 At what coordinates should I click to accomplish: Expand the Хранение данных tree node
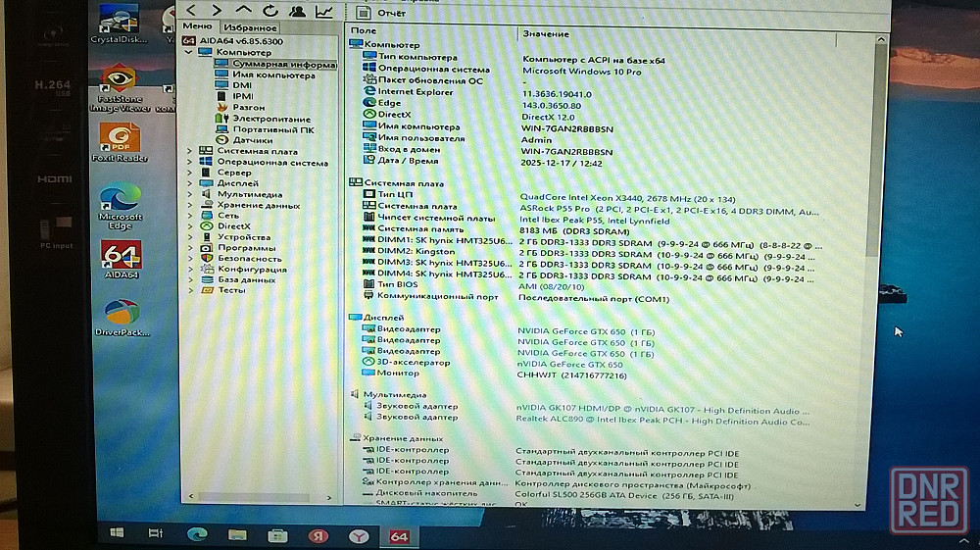click(189, 205)
